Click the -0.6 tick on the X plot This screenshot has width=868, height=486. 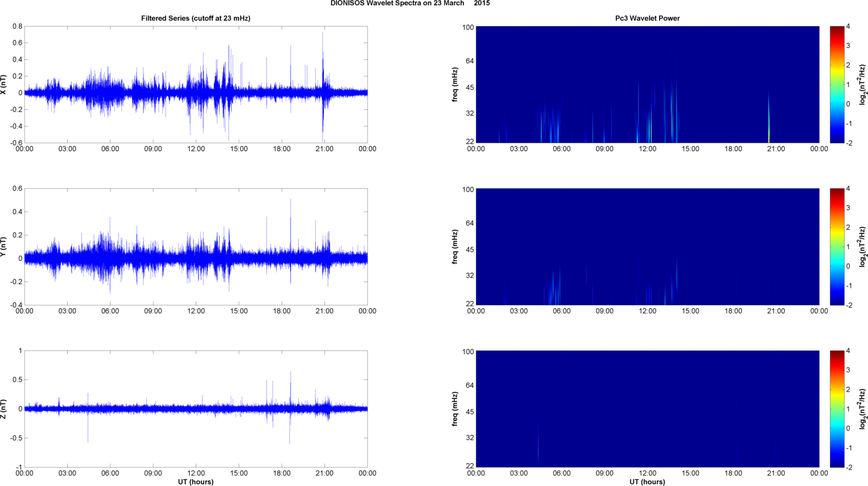(x=16, y=143)
